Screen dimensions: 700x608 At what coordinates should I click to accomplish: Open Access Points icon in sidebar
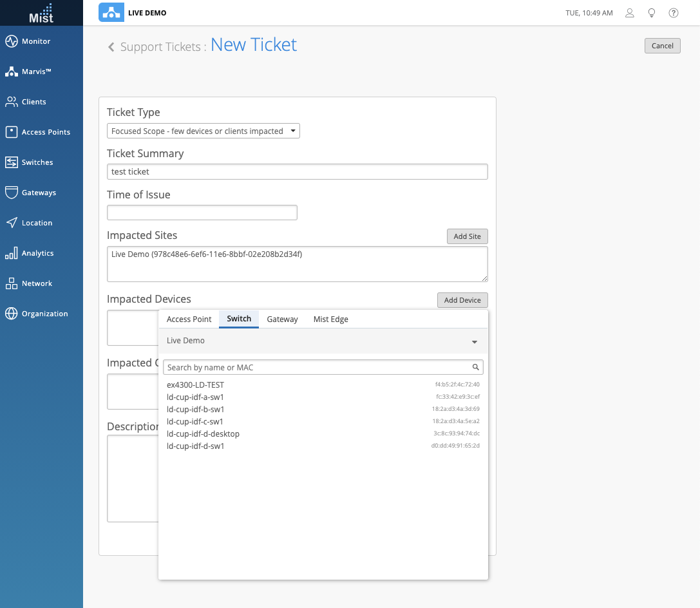coord(12,132)
